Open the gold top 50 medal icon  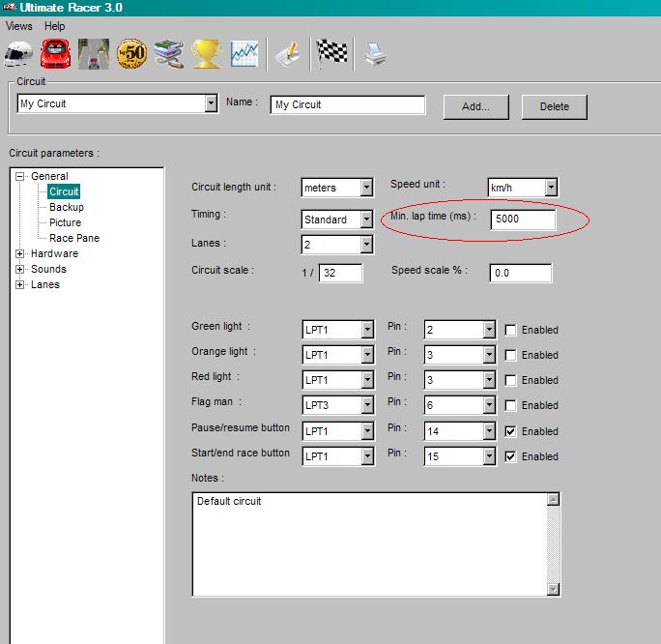pos(131,54)
